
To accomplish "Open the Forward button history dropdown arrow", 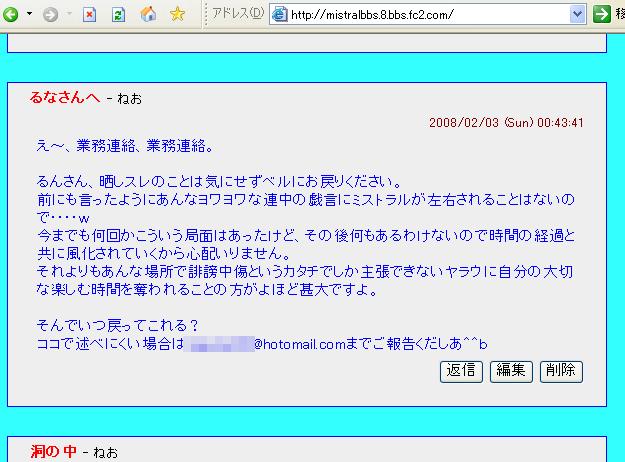I will pos(66,14).
